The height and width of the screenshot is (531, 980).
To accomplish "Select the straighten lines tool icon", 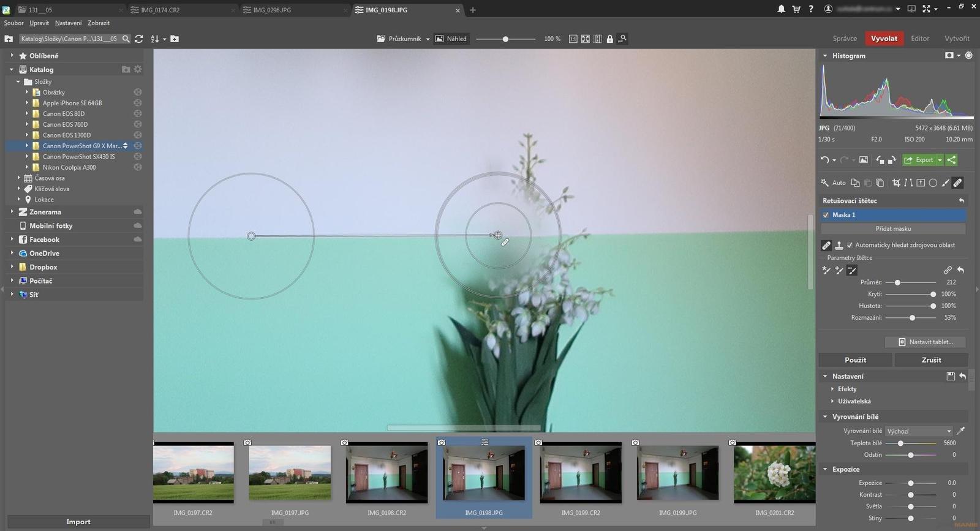I will [908, 183].
